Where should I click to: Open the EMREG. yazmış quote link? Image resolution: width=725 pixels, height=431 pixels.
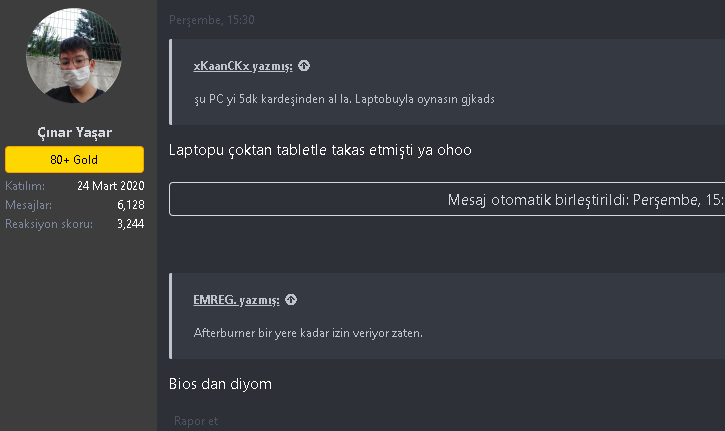[x=237, y=299]
